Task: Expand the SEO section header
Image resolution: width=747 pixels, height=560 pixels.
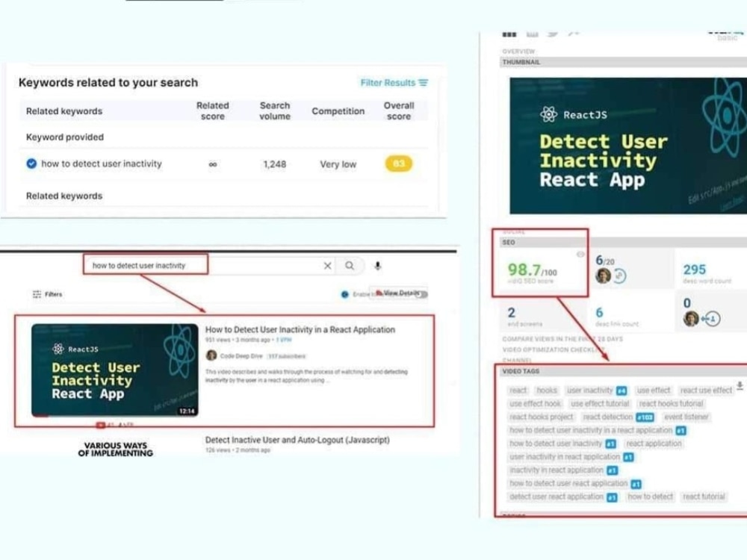Action: point(623,243)
